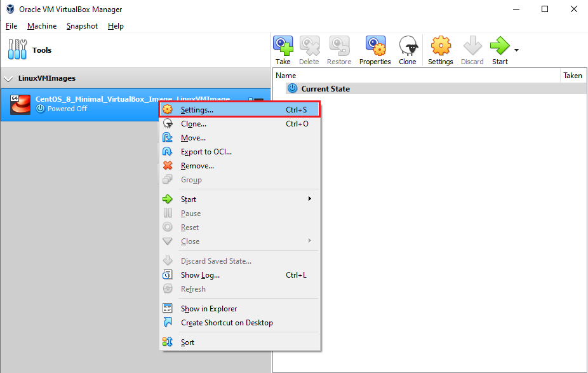Open Show Log... from context menu
Image resolution: width=588 pixels, height=373 pixels.
click(239, 275)
